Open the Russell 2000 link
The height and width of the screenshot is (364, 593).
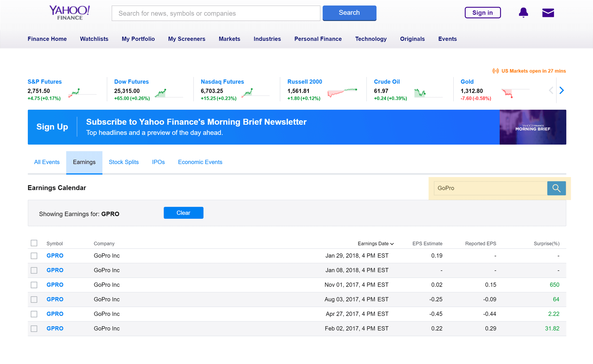click(x=305, y=82)
